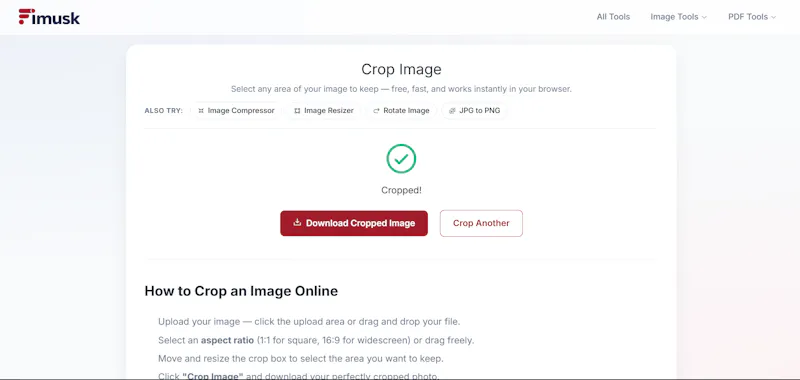The height and width of the screenshot is (380, 800).
Task: Expand the PDF Tools menu
Action: pyautogui.click(x=752, y=17)
